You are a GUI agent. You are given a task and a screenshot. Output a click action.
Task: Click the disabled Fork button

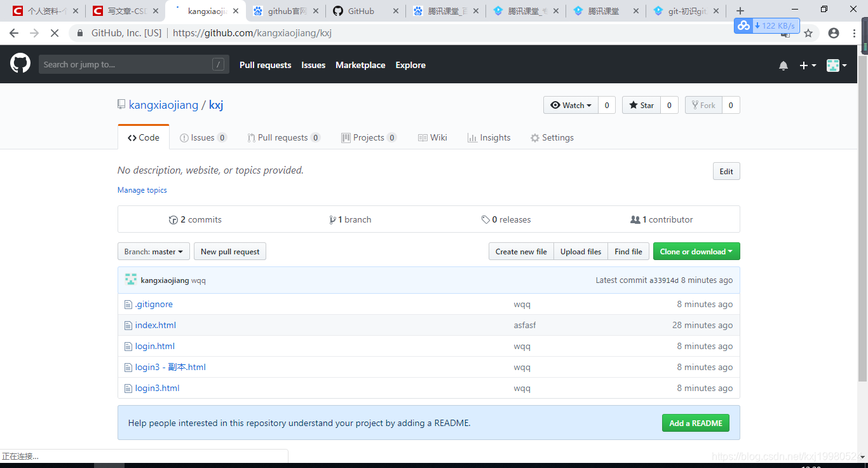pos(703,105)
